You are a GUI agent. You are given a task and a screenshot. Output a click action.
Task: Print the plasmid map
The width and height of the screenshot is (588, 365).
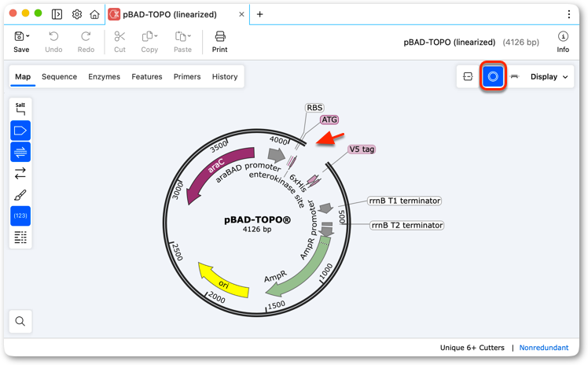point(220,42)
